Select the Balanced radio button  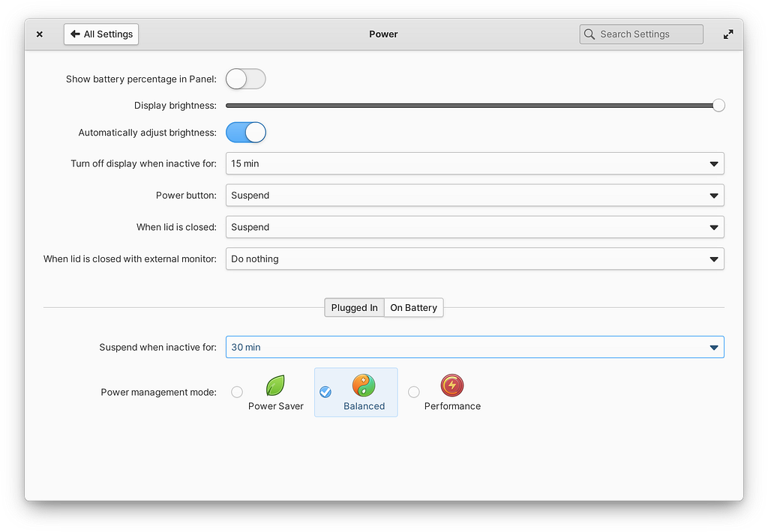pos(325,392)
